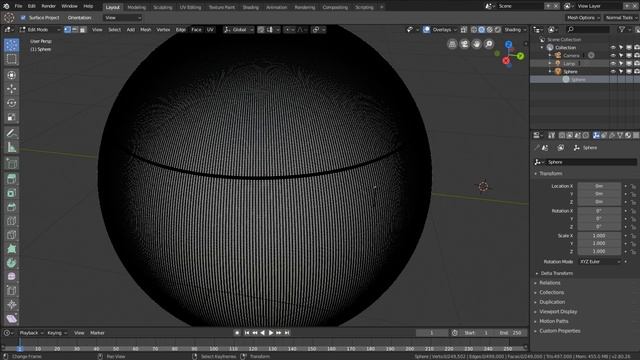Collapse the Transform panel
This screenshot has height=360, width=640.
tap(550, 173)
